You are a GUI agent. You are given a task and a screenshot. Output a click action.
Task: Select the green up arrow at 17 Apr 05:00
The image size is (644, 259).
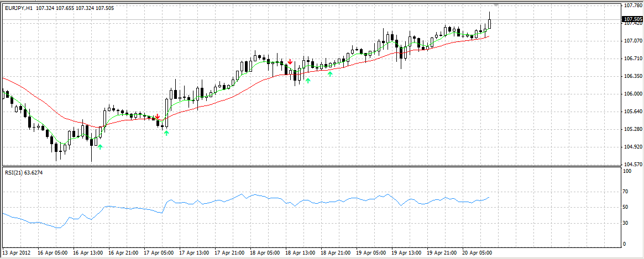(166, 133)
